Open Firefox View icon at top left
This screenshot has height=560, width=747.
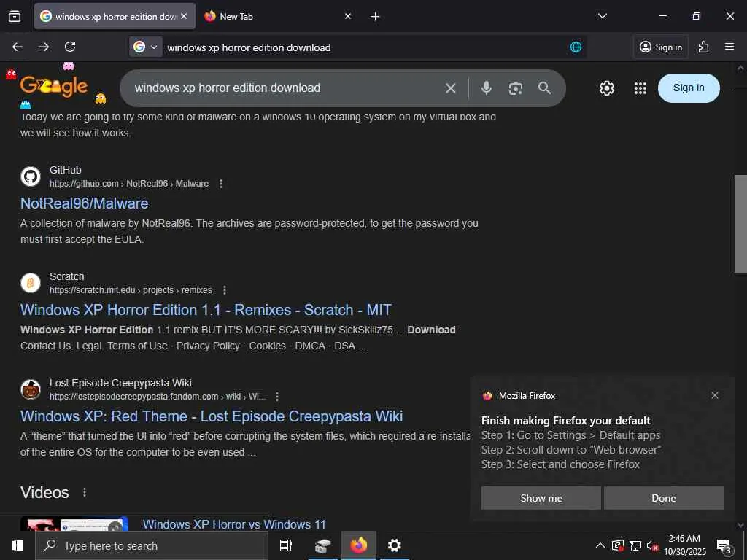click(x=15, y=16)
